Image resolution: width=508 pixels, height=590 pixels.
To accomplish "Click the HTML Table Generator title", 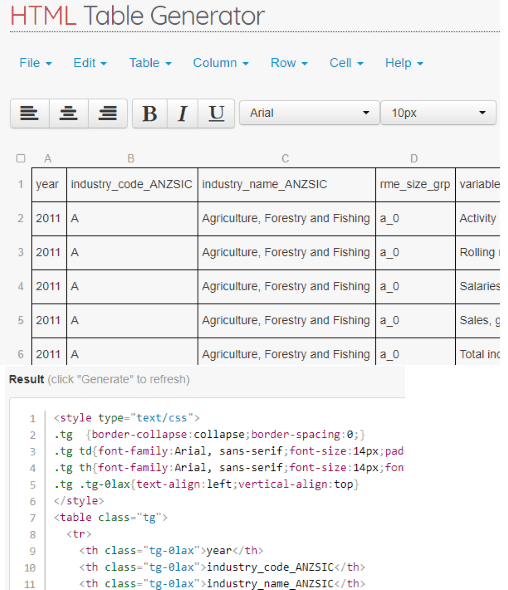I will pyautogui.click(x=137, y=16).
